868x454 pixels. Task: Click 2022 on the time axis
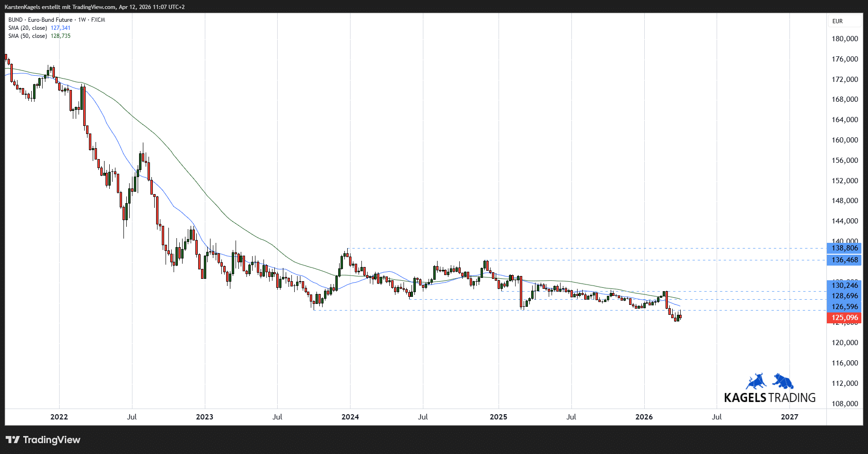tap(59, 417)
